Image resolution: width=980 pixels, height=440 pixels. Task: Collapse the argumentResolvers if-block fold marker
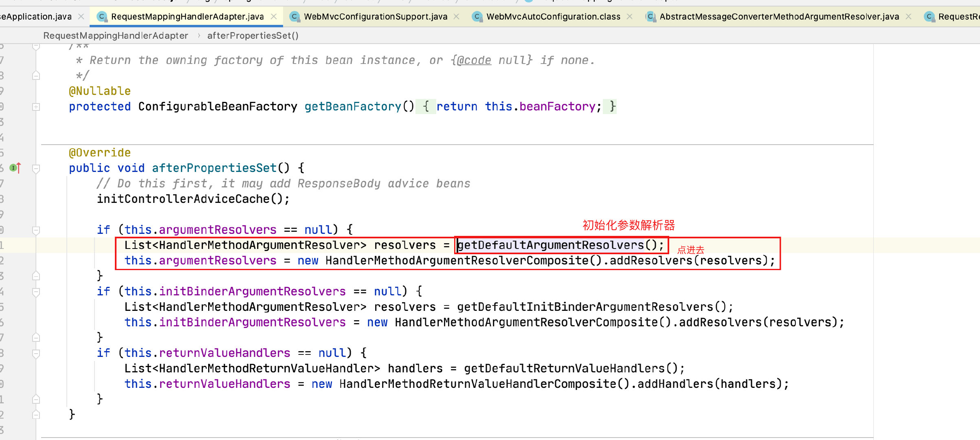[x=36, y=230]
